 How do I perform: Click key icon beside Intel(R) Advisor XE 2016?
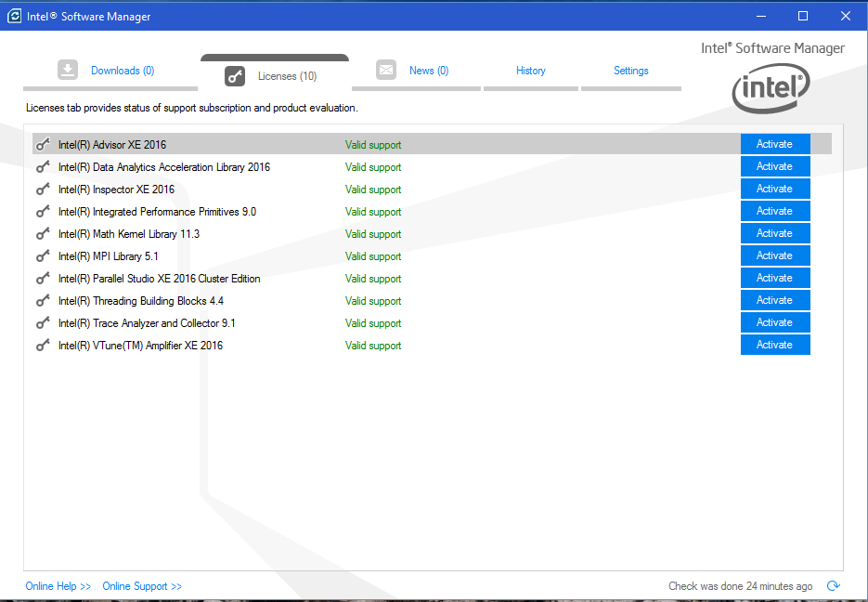coord(43,145)
